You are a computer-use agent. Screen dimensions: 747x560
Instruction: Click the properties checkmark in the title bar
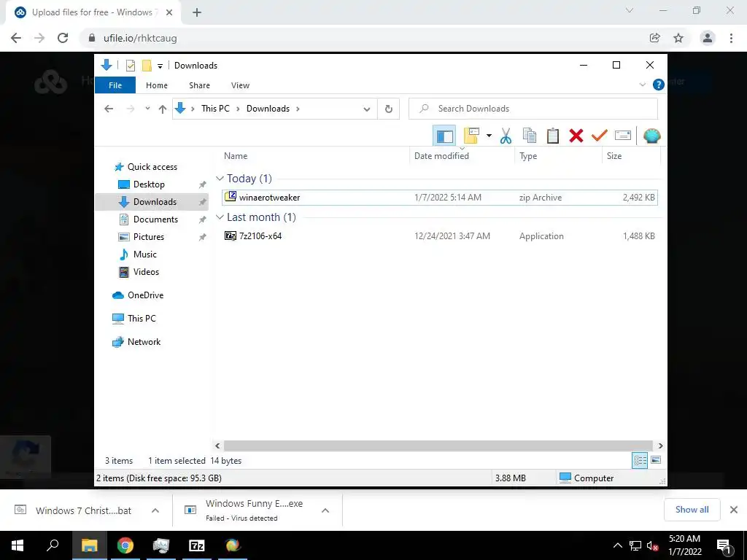tap(131, 66)
